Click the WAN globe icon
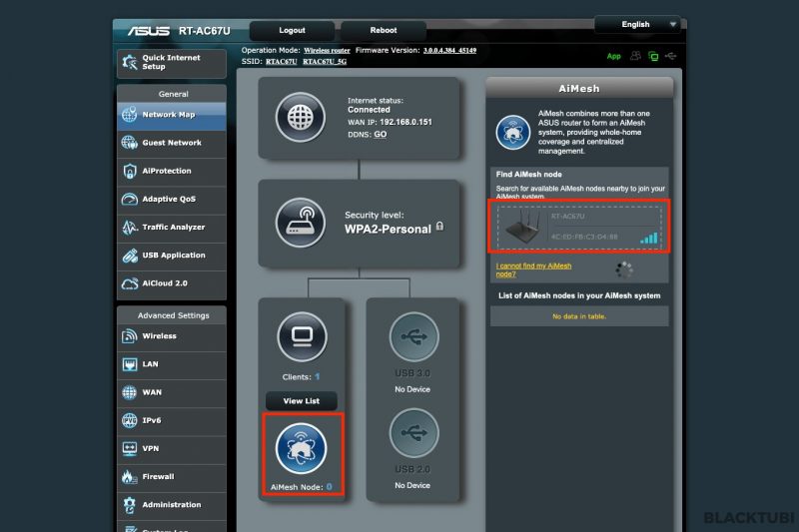Viewport: 799px width, 532px height. pos(130,392)
